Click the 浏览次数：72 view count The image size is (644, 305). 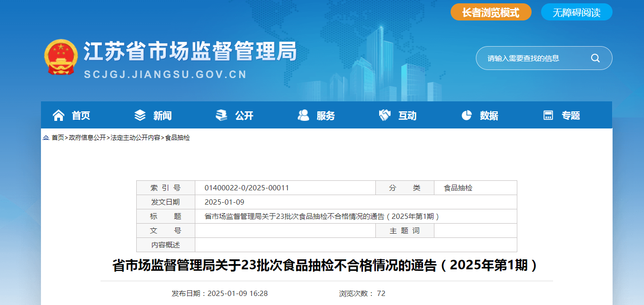pos(362,294)
